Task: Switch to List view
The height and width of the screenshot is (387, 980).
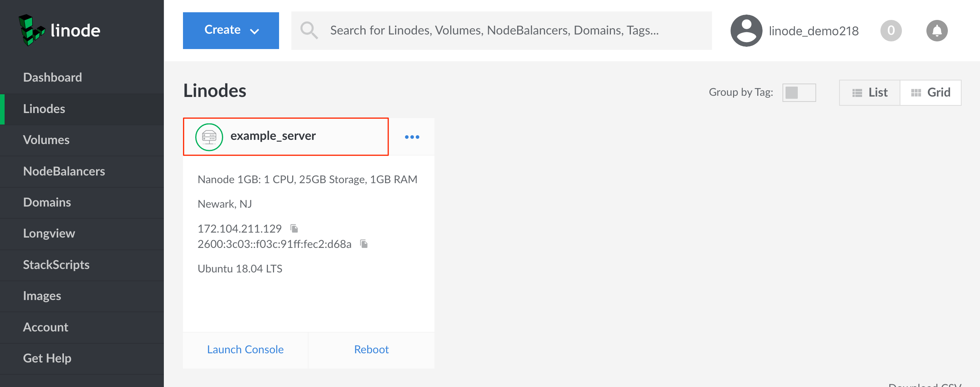Action: click(x=870, y=92)
